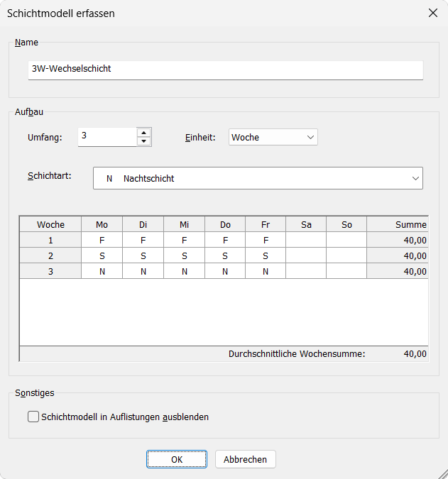The height and width of the screenshot is (479, 448).
Task: Select the Fr column header
Action: [266, 224]
